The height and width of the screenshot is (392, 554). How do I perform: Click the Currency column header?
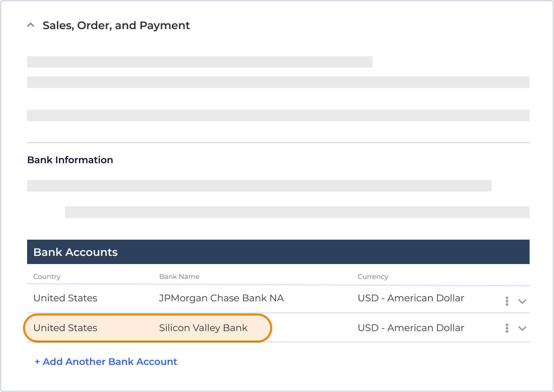click(x=372, y=277)
